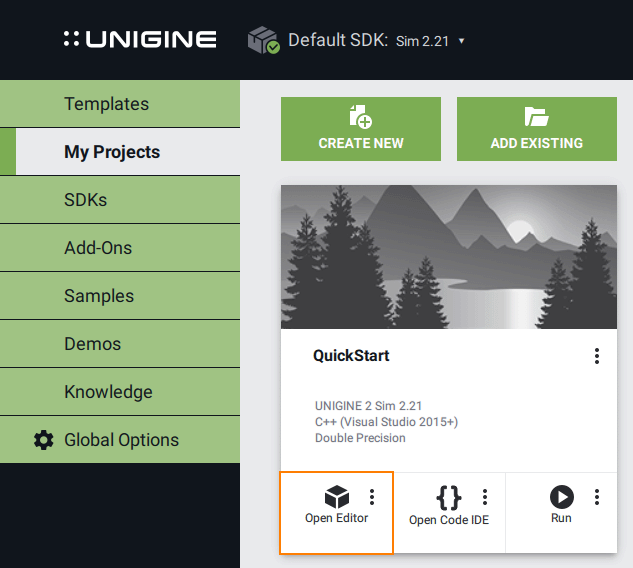Screen dimensions: 633x568
Task: Click the Open Code IDE button
Action: click(x=449, y=513)
